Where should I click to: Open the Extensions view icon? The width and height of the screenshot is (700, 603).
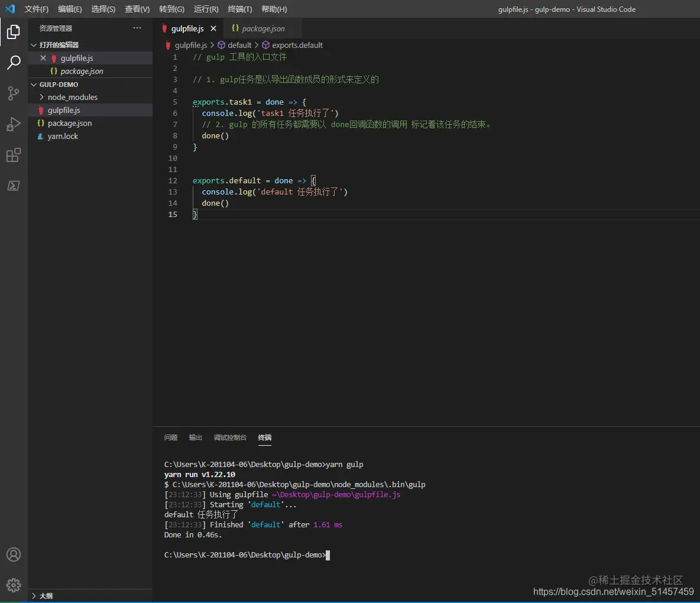[x=14, y=155]
